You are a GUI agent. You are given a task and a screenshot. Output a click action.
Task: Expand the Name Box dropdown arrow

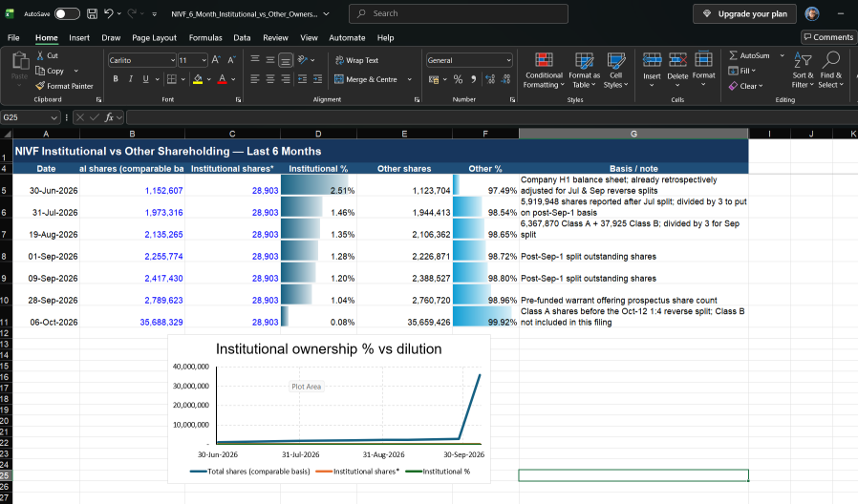[54, 117]
